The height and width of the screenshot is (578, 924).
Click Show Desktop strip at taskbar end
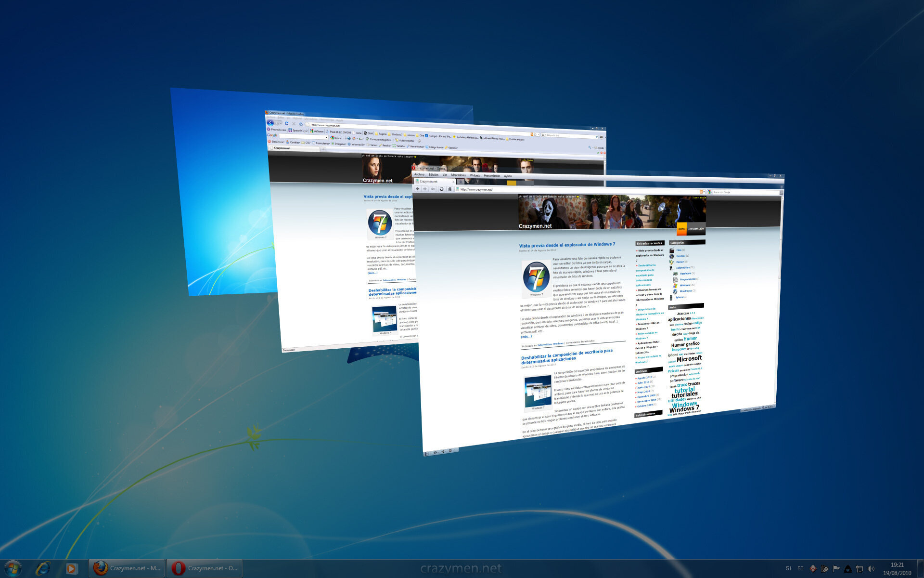coord(920,568)
